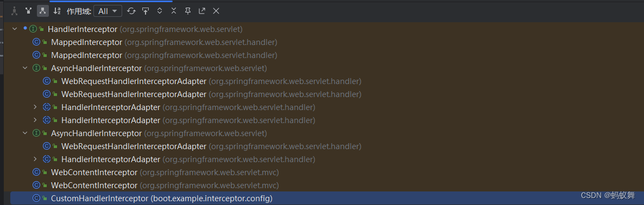This screenshot has height=205, width=644.
Task: Show the class hierarchy view
Action: (15, 11)
